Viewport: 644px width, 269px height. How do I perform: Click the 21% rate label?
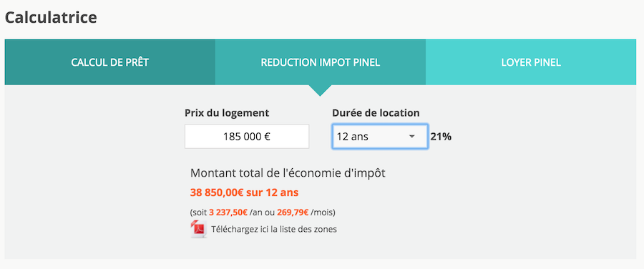pyautogui.click(x=441, y=137)
